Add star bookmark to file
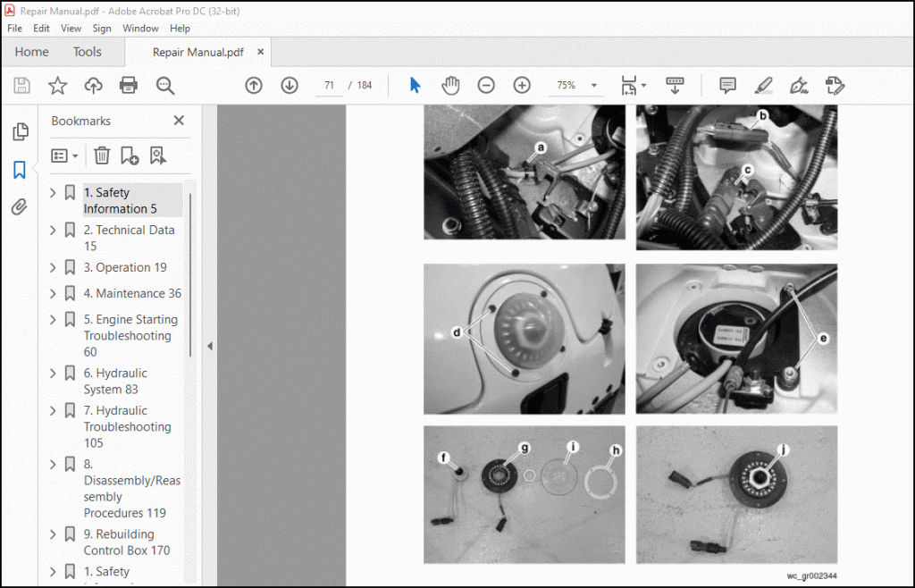The height and width of the screenshot is (588, 915). tap(57, 86)
